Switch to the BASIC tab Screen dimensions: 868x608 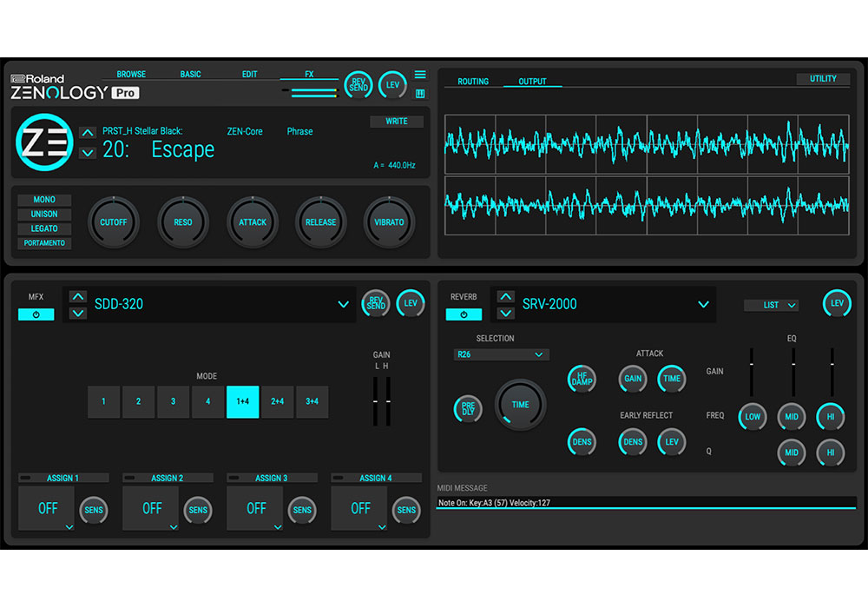pos(190,74)
